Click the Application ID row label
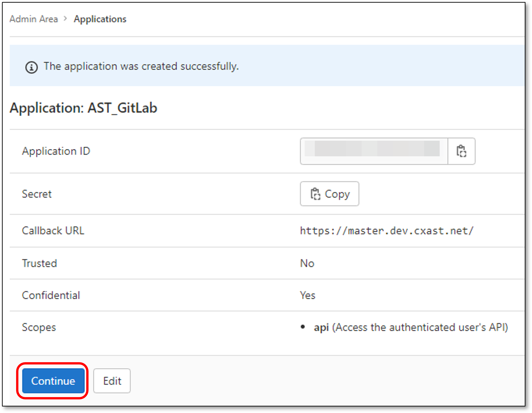This screenshot has width=532, height=413. coord(56,151)
